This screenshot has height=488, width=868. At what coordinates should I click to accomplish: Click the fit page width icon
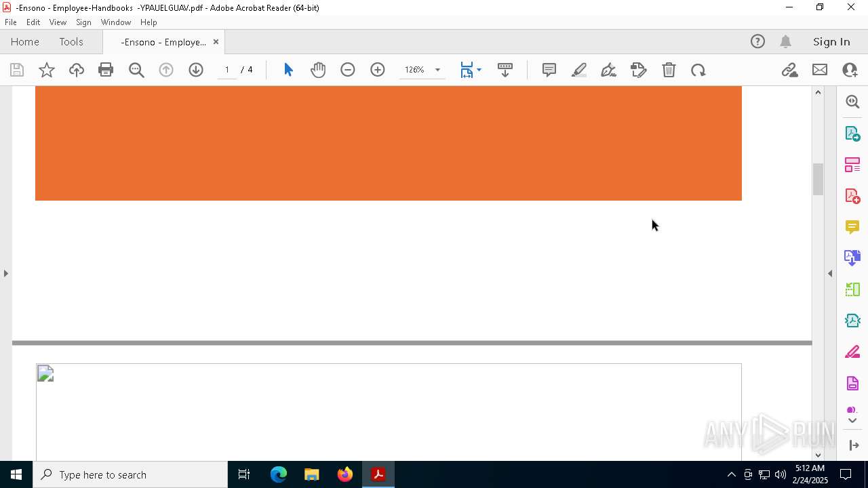click(467, 70)
